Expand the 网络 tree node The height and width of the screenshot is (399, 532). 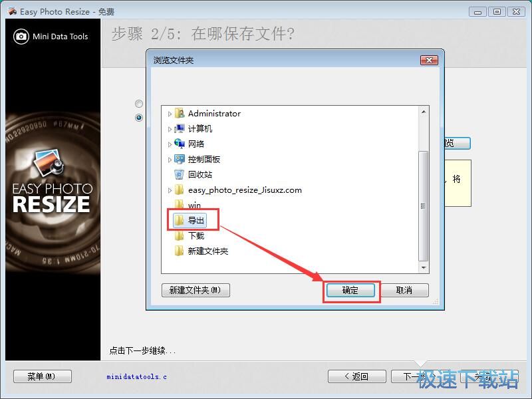pyautogui.click(x=170, y=144)
